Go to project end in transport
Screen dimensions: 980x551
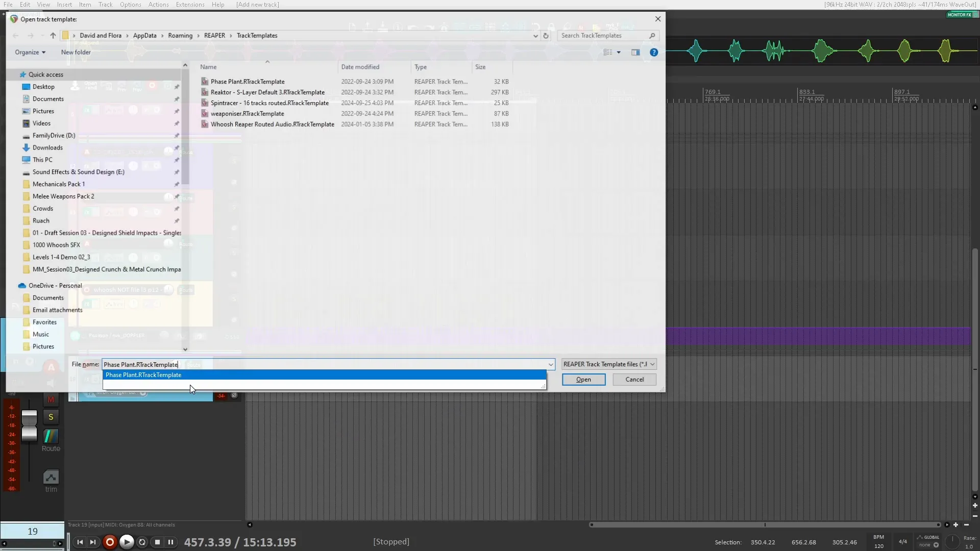tap(92, 542)
